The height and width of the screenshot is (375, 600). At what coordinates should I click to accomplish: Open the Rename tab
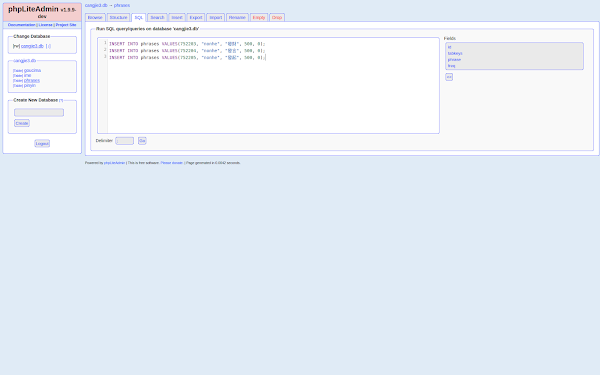(x=237, y=18)
